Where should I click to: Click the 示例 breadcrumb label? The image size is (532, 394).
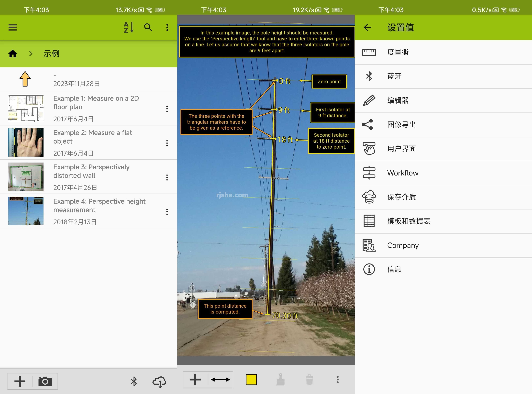click(x=51, y=54)
